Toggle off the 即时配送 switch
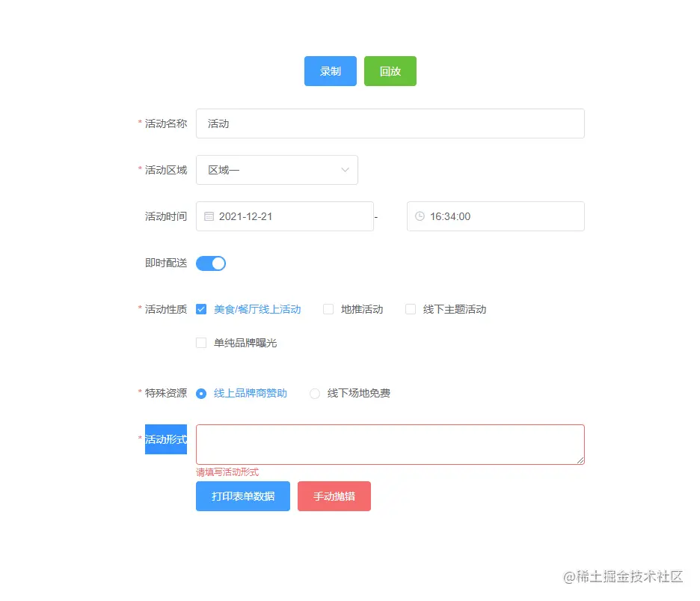700x601 pixels. click(x=210, y=263)
